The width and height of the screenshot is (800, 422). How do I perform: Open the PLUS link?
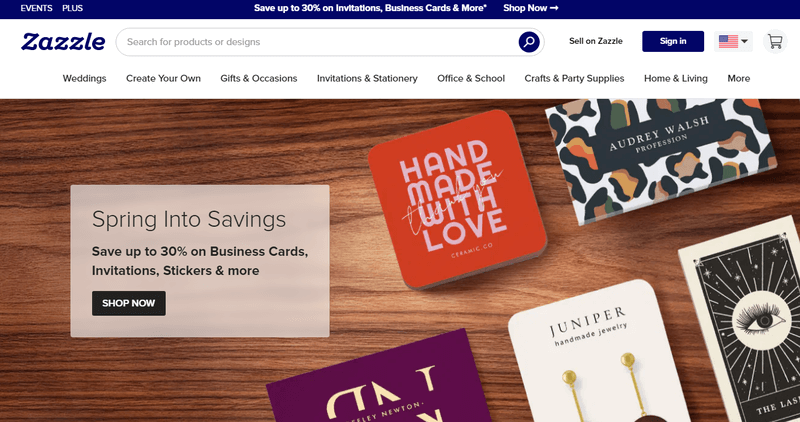72,8
